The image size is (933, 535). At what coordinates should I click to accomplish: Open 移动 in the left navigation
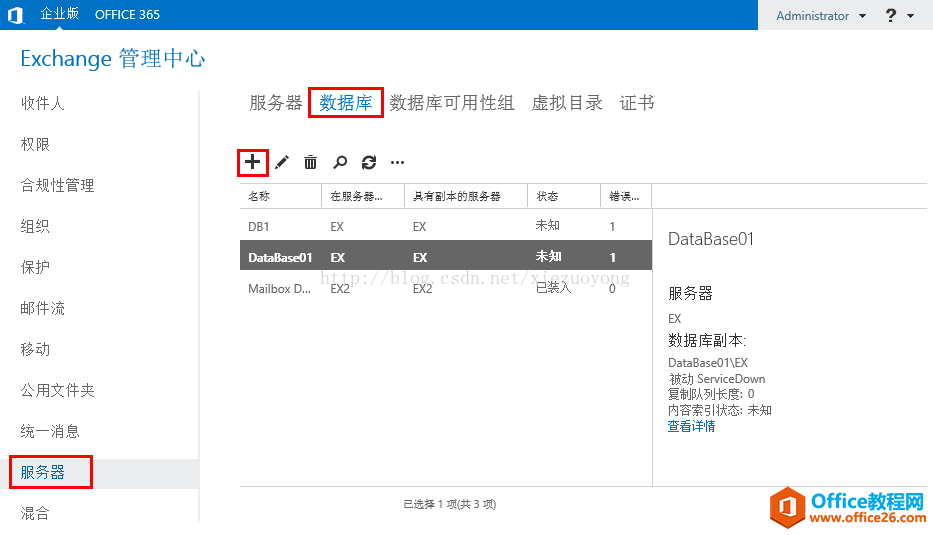[35, 349]
